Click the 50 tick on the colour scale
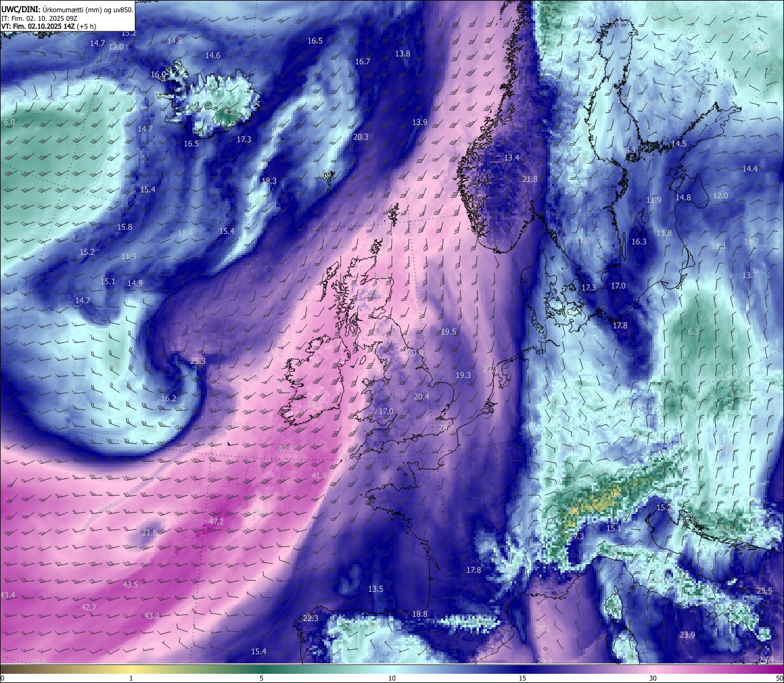Viewport: 784px width, 683px height. point(779,678)
